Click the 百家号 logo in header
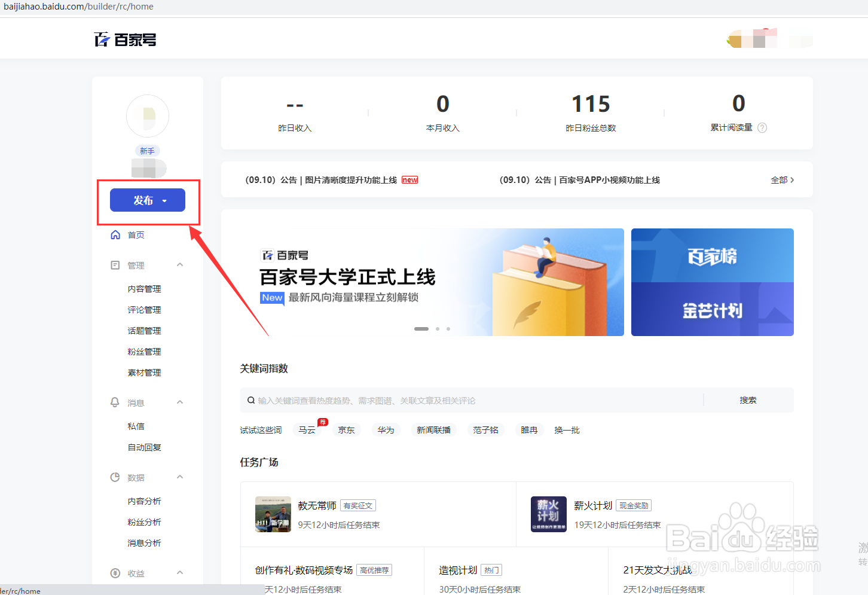Screen dimensions: 868x595 click(x=125, y=39)
